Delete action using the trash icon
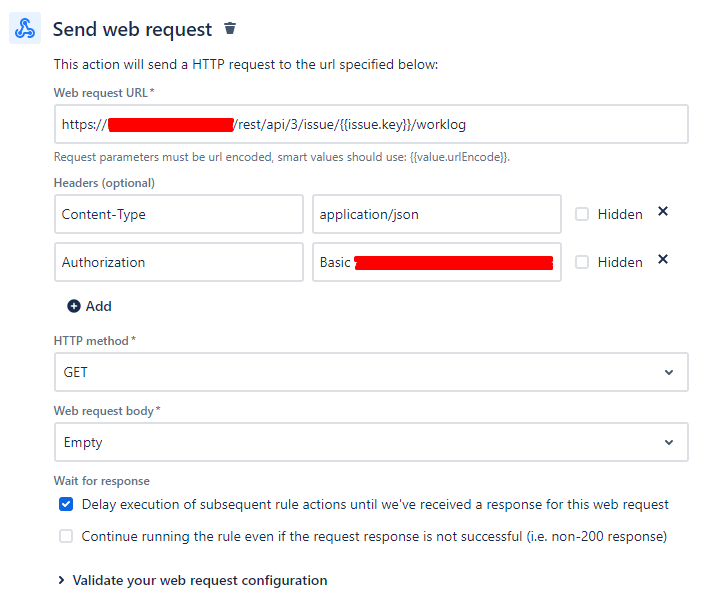Viewport: 718px width, 608px height. point(230,28)
